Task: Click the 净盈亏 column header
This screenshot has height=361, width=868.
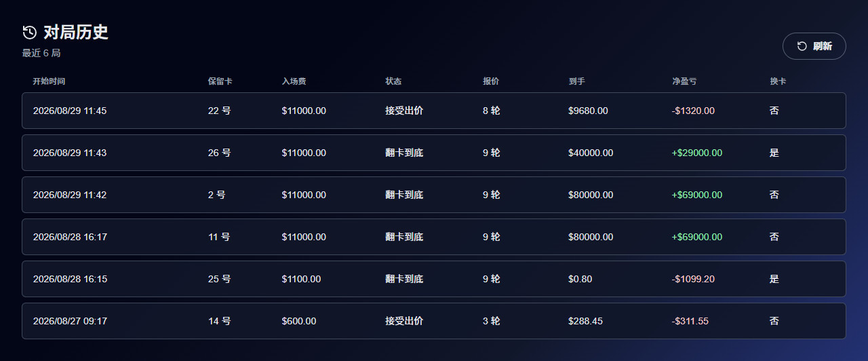Action: tap(684, 81)
